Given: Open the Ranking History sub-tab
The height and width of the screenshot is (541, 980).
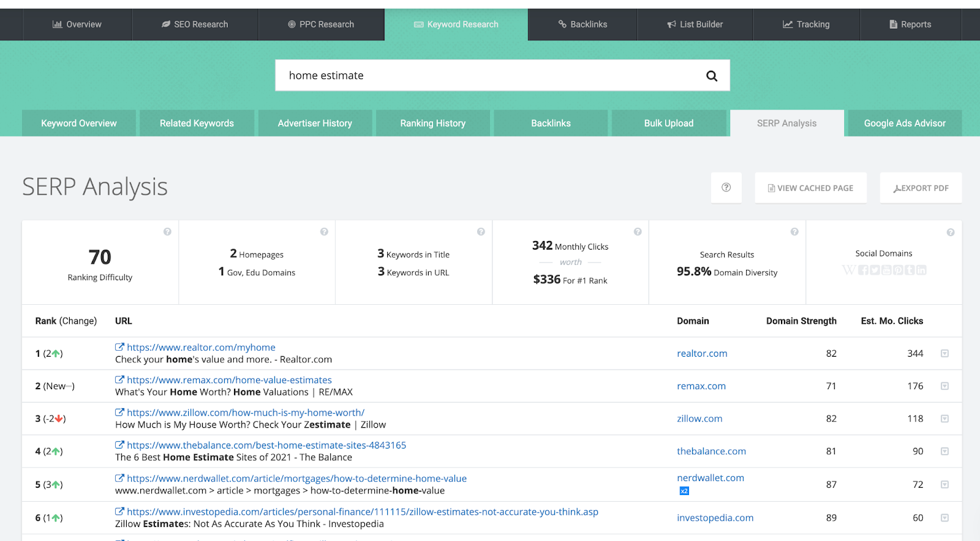Looking at the screenshot, I should [433, 123].
